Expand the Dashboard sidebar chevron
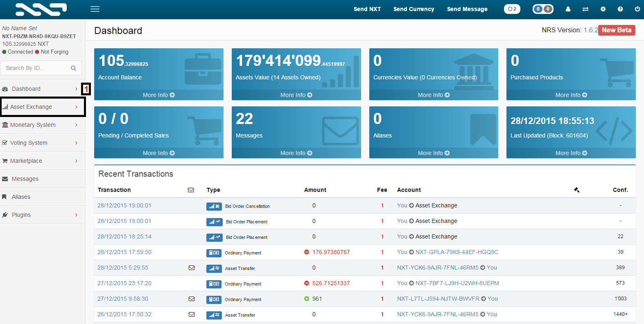Screen dimensions: 644x324 click(x=76, y=89)
